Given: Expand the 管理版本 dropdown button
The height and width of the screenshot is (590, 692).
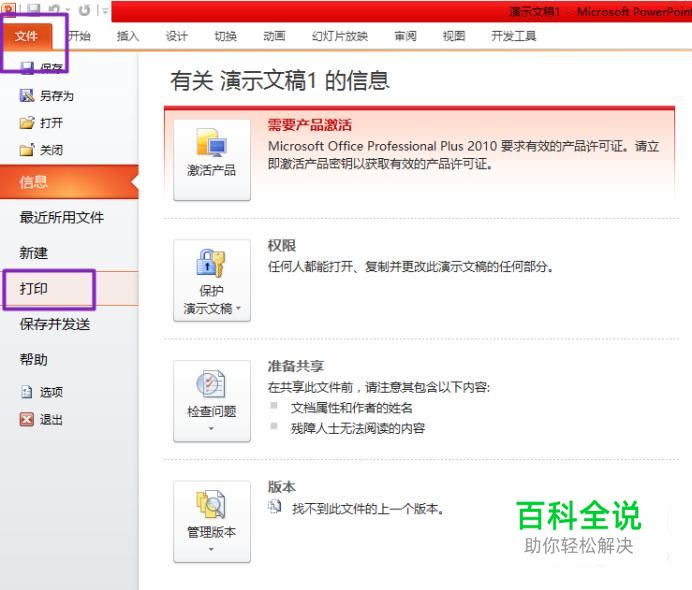Looking at the screenshot, I should pyautogui.click(x=212, y=522).
